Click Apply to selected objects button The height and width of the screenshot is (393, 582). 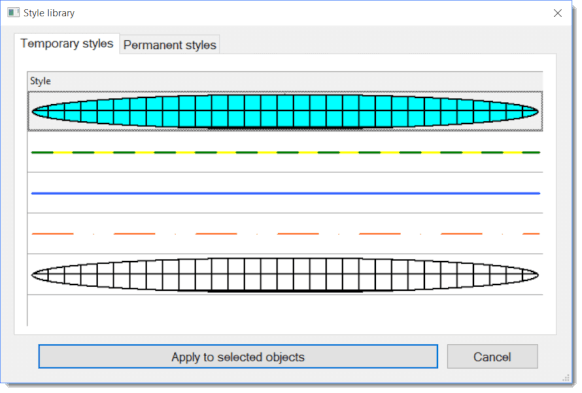238,357
